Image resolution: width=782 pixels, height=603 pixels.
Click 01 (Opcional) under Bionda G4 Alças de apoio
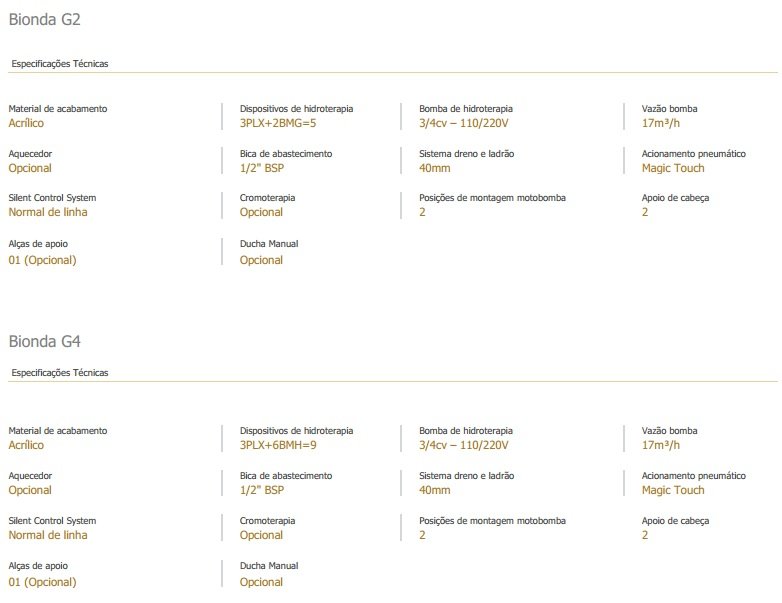pos(42,582)
